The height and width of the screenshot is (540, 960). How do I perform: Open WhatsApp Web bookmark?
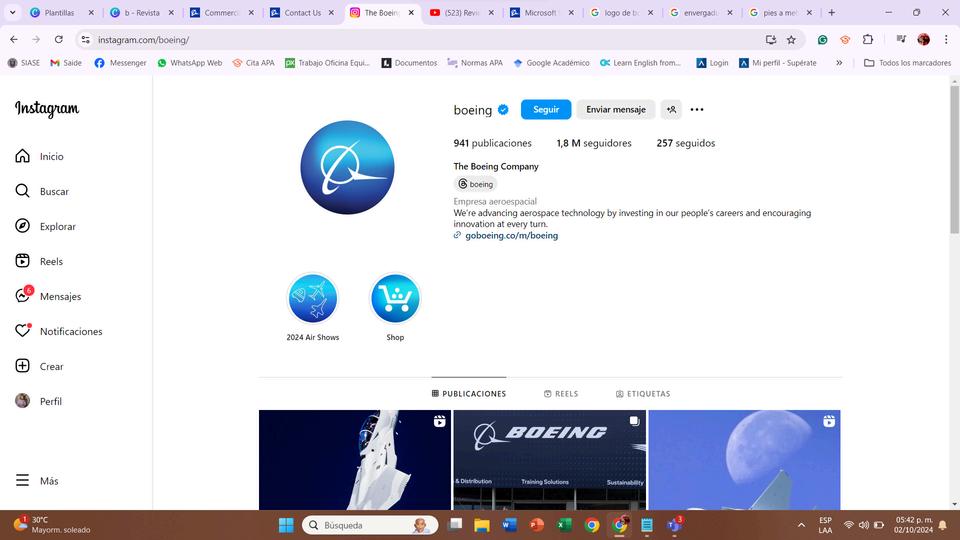pyautogui.click(x=190, y=62)
